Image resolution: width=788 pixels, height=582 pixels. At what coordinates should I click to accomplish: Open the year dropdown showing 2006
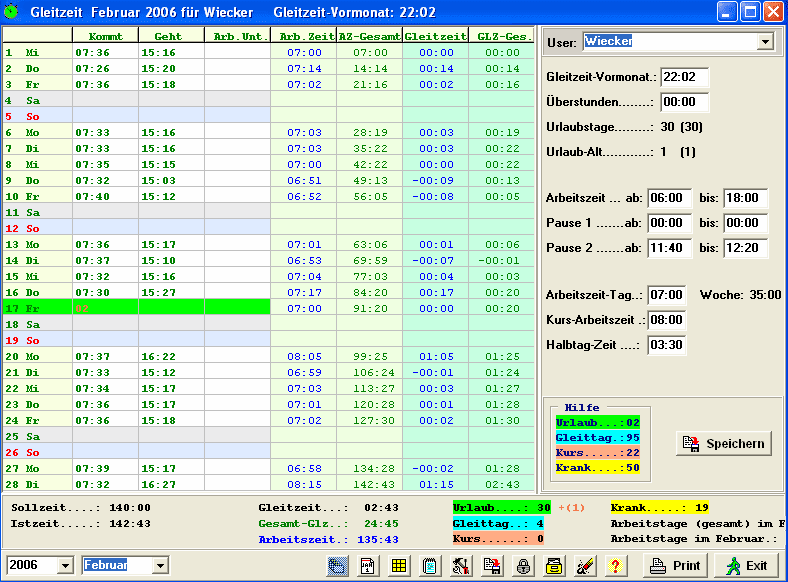[x=65, y=565]
